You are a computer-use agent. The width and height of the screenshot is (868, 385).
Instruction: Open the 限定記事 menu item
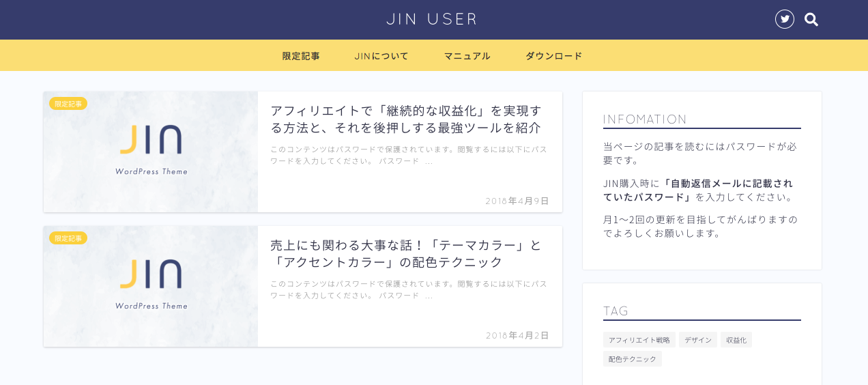pos(301,56)
